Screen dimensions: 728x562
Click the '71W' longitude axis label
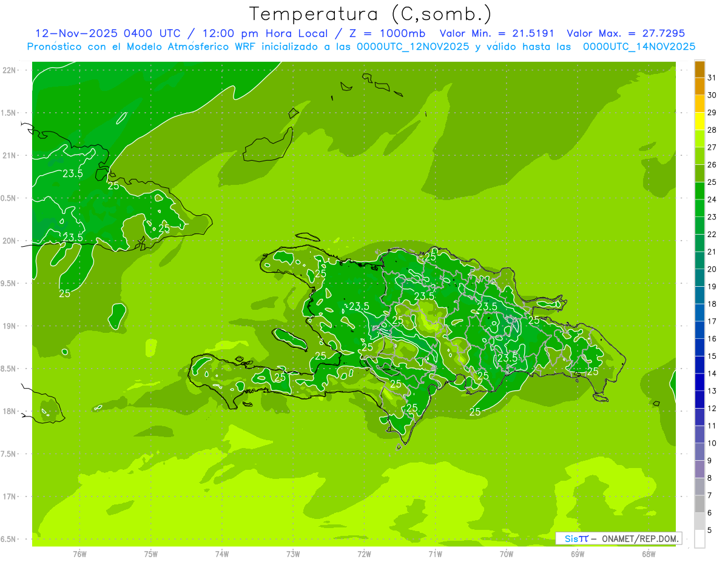click(x=435, y=554)
